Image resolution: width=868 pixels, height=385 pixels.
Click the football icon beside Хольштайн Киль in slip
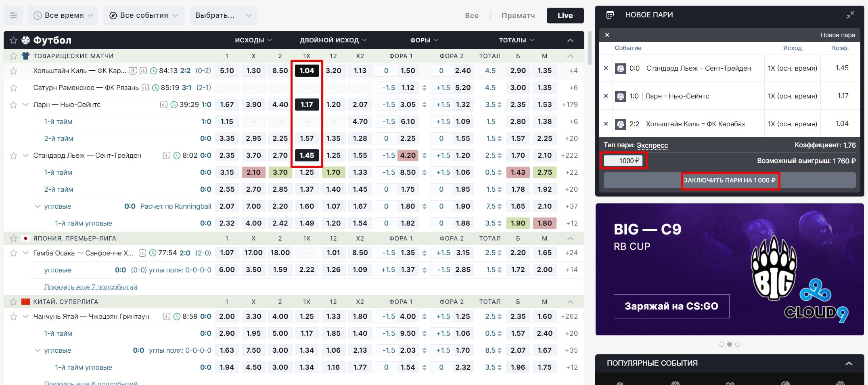[620, 124]
